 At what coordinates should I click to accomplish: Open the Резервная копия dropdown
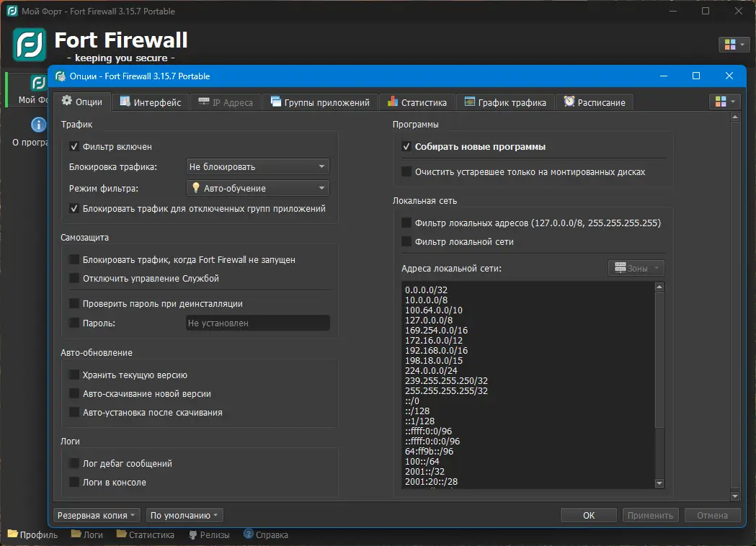97,515
